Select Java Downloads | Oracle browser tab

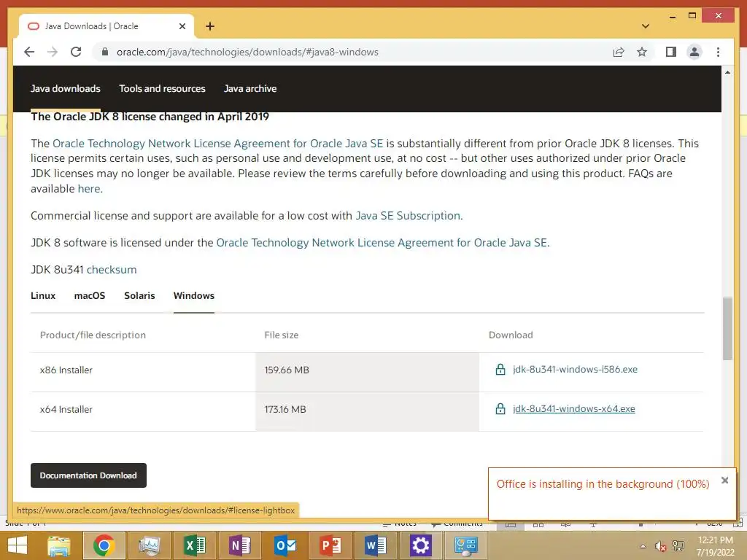click(107, 26)
